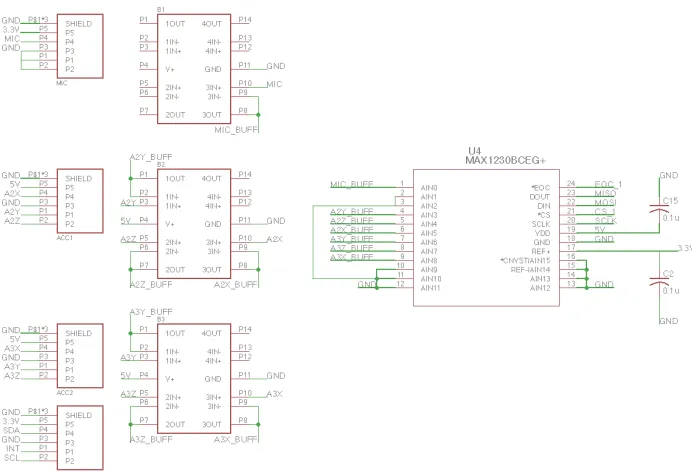The height and width of the screenshot is (472, 692).
Task: Click the *EOC pin name on U4
Action: [541, 188]
